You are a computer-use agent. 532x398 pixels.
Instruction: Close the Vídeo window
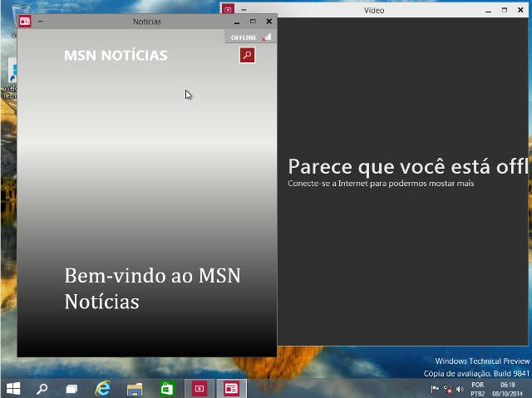520,10
